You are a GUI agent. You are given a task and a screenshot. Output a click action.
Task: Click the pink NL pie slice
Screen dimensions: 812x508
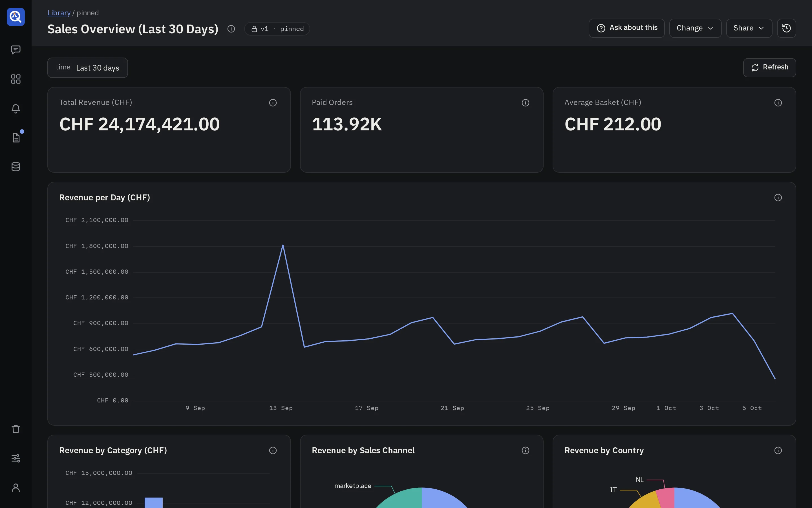click(667, 498)
